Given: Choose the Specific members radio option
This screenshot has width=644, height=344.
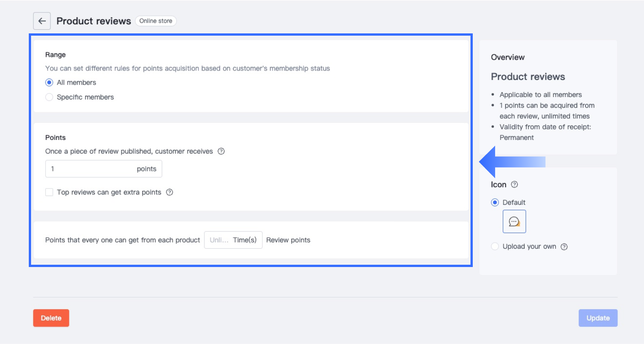Looking at the screenshot, I should click(x=49, y=97).
